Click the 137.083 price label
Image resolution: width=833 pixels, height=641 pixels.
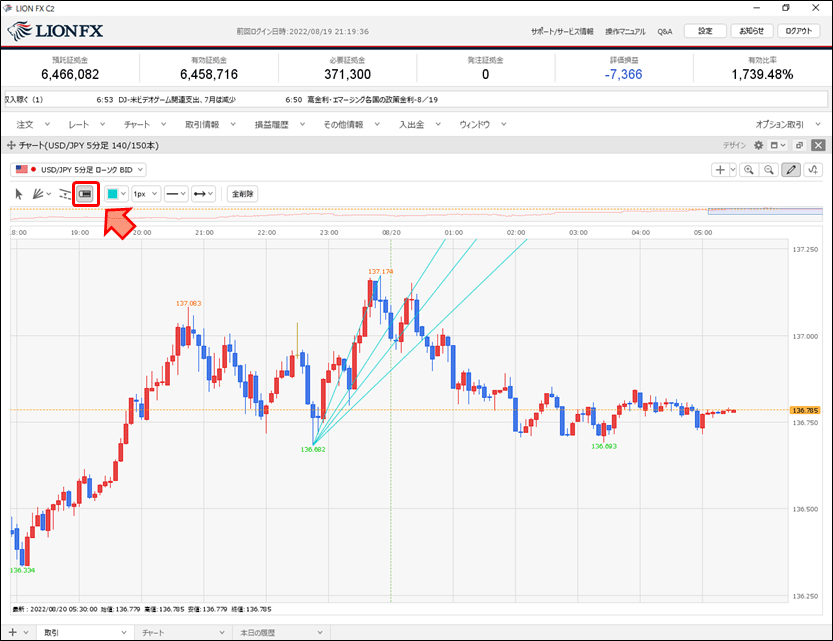click(189, 303)
